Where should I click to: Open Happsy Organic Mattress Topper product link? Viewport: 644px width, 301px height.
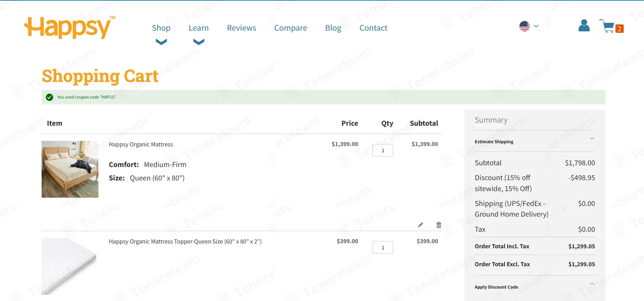tap(185, 241)
